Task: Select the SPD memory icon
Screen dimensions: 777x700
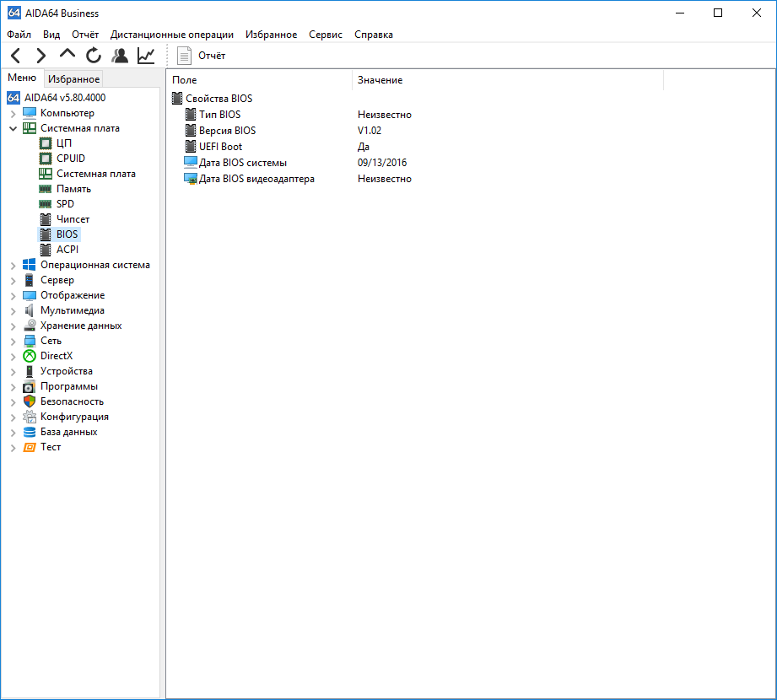Action: [x=45, y=204]
